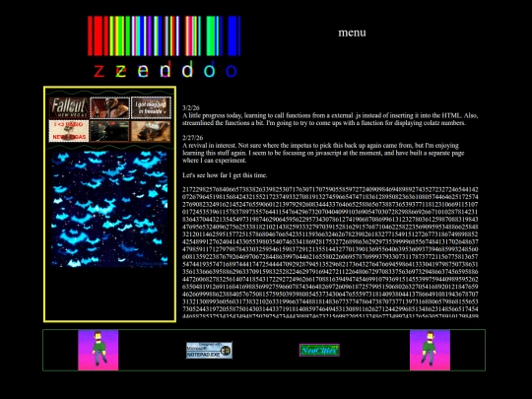Viewport: 532px width, 399px height.
Task: Click the 'Designed with Notepad.exe' badge
Action: click(209, 350)
